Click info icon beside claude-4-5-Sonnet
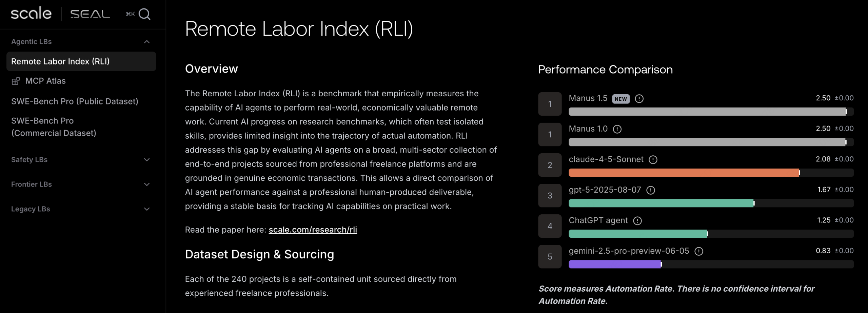This screenshot has height=313, width=868. point(653,160)
